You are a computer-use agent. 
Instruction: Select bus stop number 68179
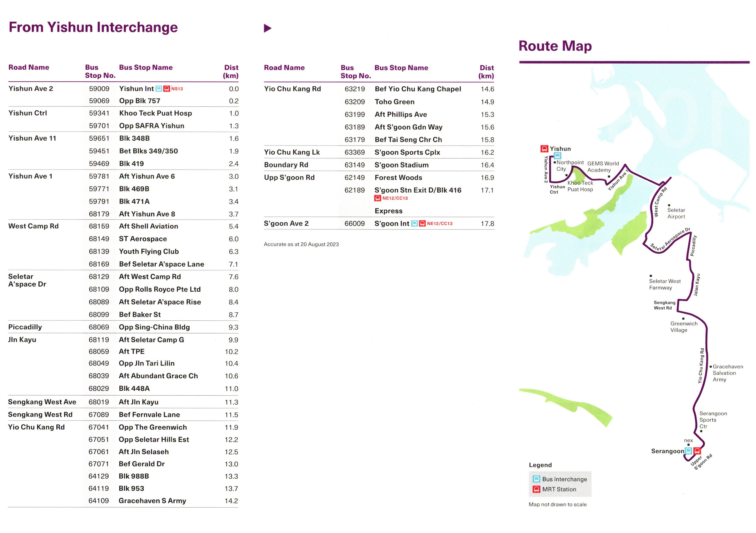click(99, 214)
